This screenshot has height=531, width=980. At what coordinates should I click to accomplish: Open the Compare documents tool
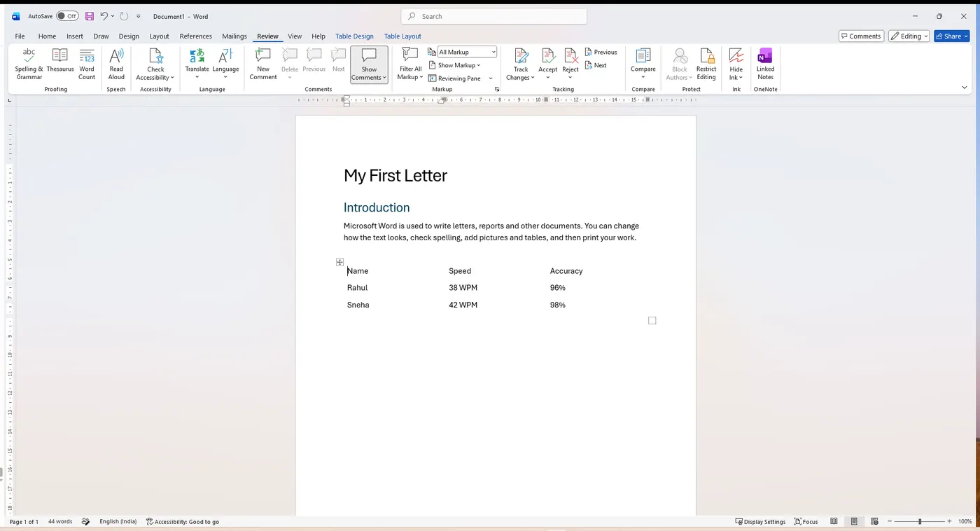tap(643, 64)
